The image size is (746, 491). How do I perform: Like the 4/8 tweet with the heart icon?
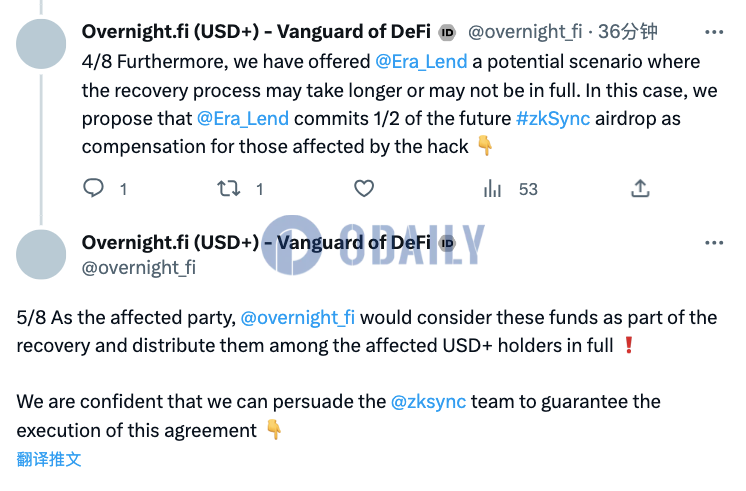point(364,189)
